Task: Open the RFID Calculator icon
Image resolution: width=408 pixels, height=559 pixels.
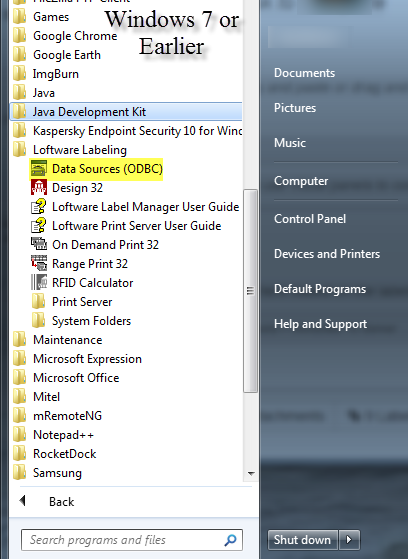Action: point(39,283)
